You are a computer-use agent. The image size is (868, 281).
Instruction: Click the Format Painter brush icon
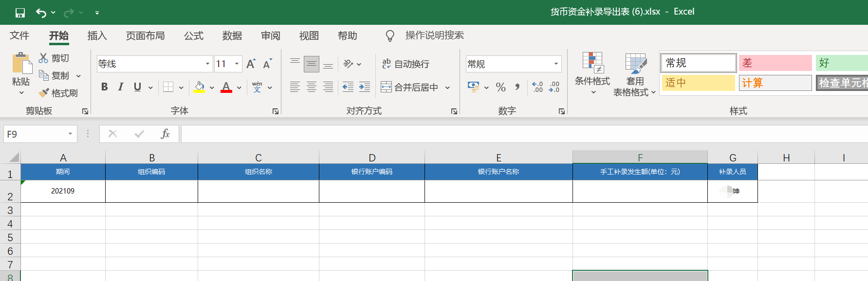point(58,93)
